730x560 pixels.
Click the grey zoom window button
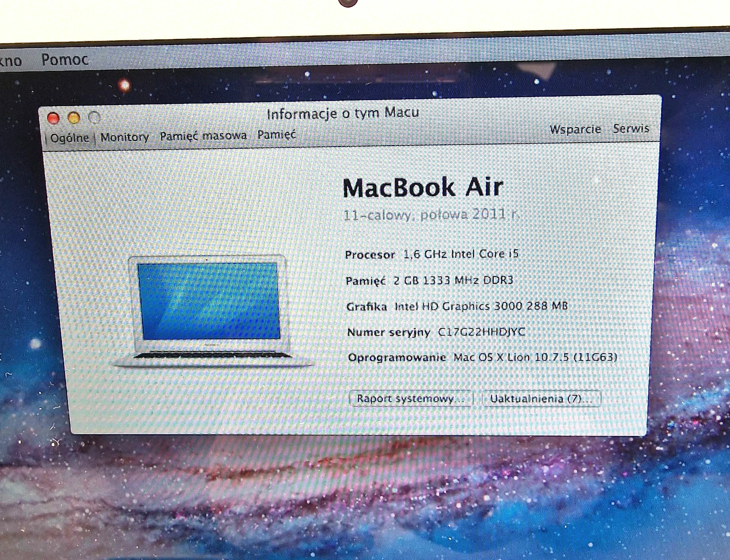pos(94,117)
